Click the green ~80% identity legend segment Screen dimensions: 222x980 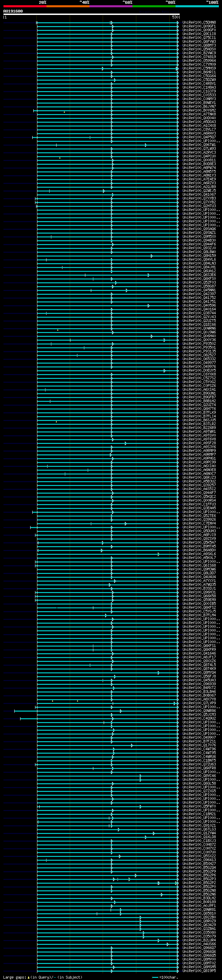[x=154, y=6]
